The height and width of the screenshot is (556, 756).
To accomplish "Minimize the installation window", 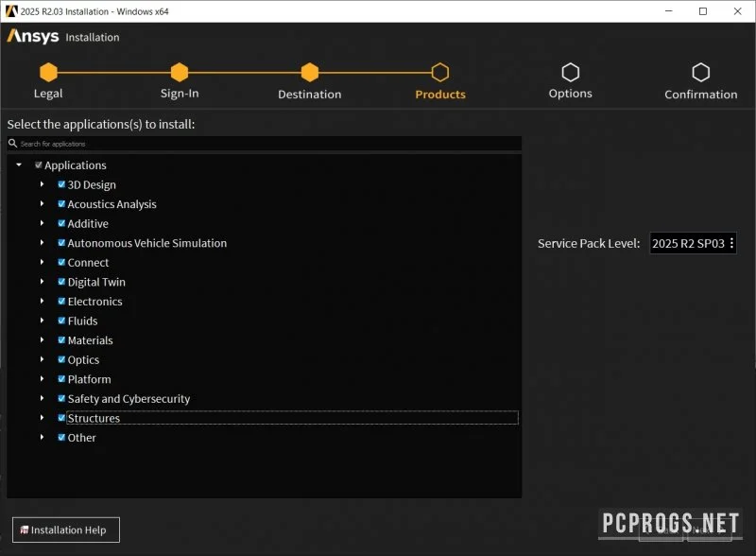I will (x=669, y=11).
